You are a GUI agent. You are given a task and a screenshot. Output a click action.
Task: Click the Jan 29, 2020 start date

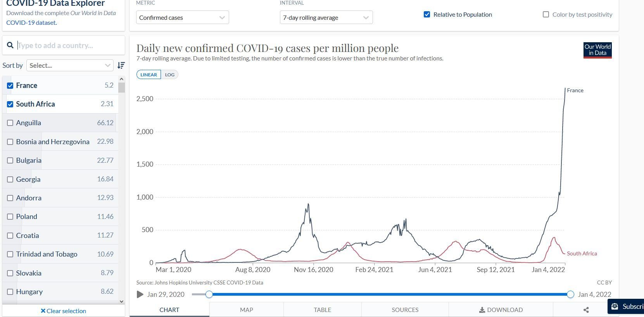coord(166,295)
